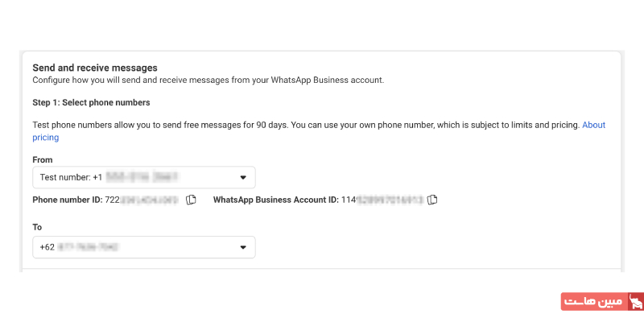Select the blurred Phone number ID value
Viewport: 644px width, 322px height.
coord(150,200)
